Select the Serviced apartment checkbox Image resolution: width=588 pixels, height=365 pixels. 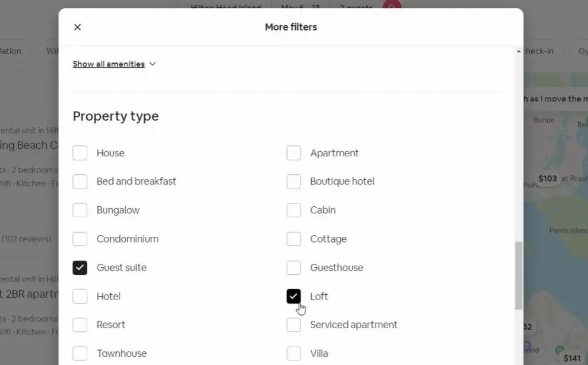(x=293, y=325)
